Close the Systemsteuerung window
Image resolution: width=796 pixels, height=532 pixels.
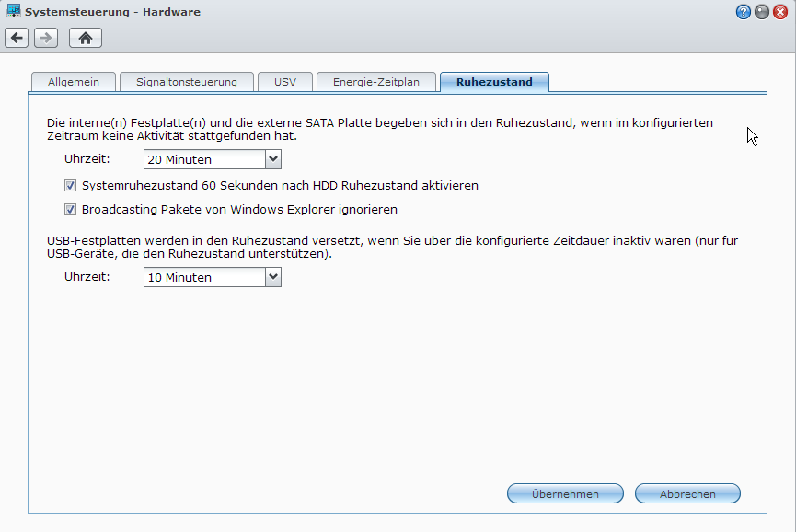coord(783,11)
